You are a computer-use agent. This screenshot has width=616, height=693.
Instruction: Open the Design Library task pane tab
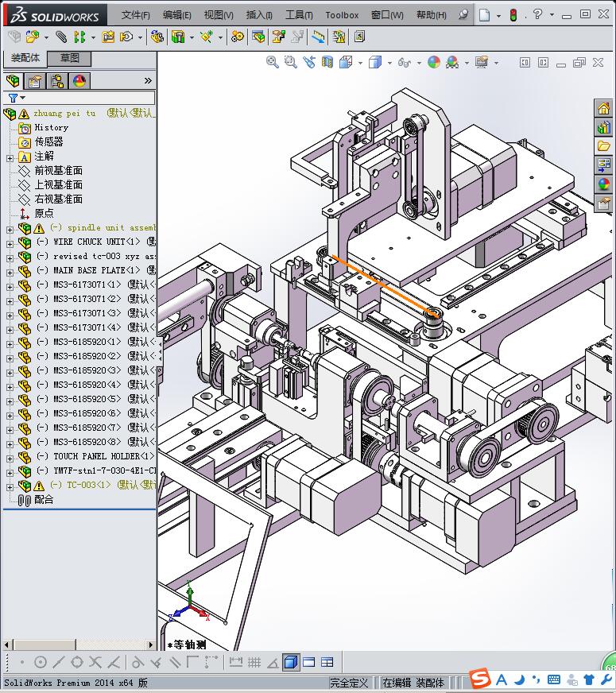603,128
